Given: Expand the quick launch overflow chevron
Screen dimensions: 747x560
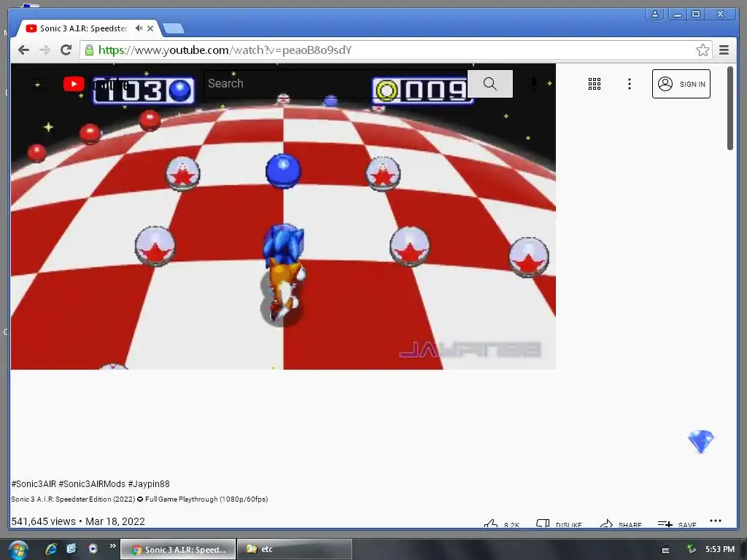Looking at the screenshot, I should (x=112, y=545).
